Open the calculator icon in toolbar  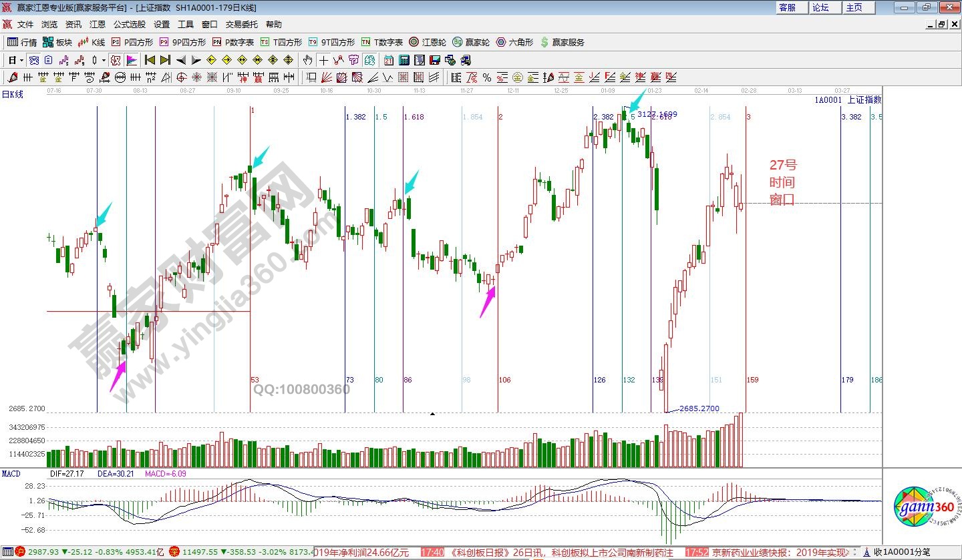tap(404, 60)
